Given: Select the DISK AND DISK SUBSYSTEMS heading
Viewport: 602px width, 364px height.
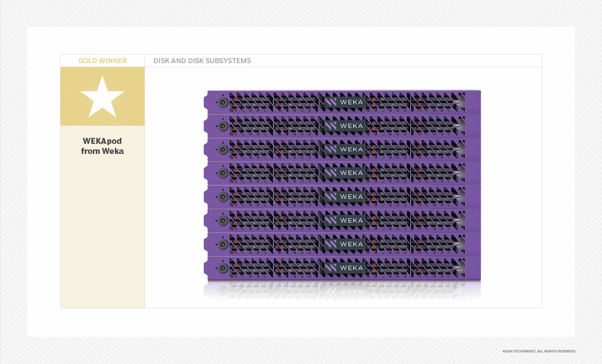Looking at the screenshot, I should [x=202, y=61].
